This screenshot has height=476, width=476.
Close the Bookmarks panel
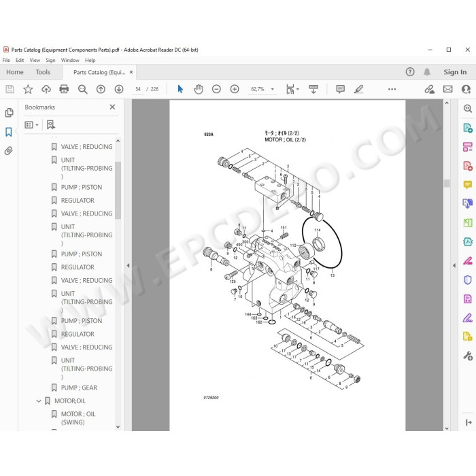(x=112, y=107)
